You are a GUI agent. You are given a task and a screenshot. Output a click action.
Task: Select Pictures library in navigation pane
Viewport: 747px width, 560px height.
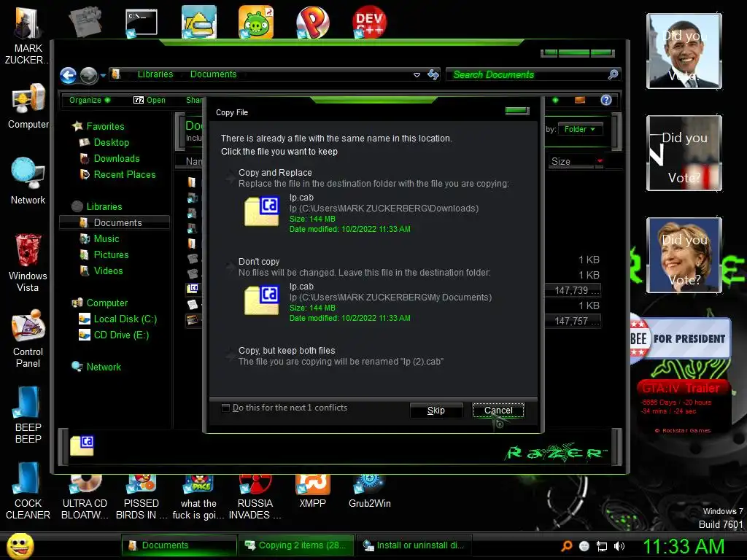(111, 254)
